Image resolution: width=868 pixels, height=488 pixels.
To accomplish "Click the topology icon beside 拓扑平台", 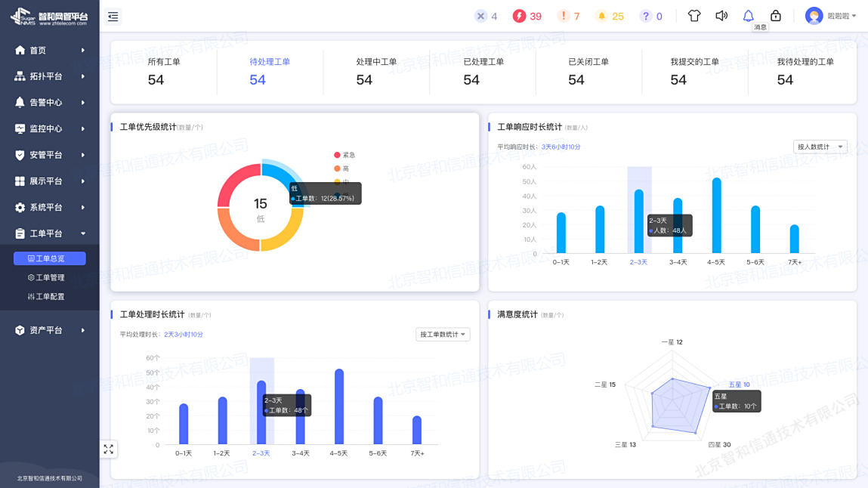I will point(20,76).
